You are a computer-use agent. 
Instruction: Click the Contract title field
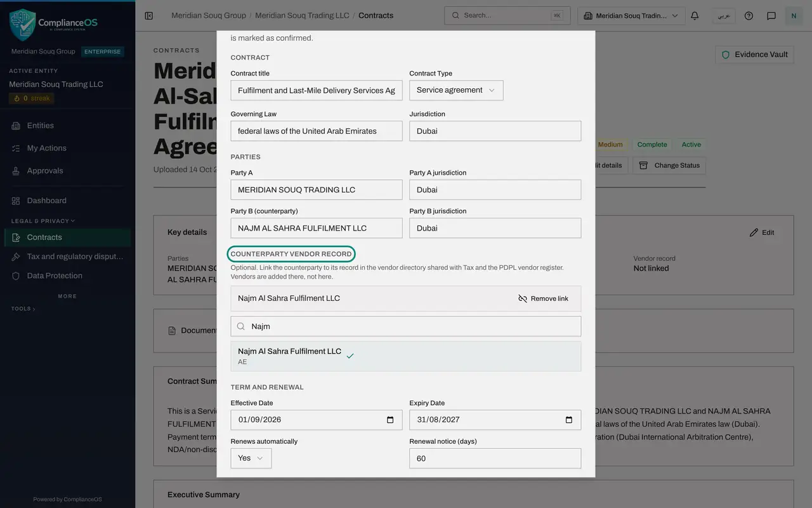coord(317,90)
